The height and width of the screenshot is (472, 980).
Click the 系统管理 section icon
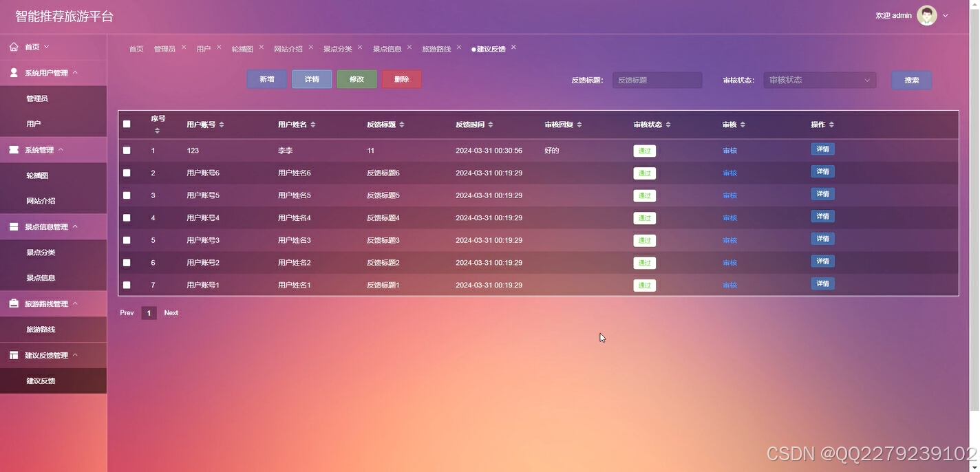pos(14,149)
